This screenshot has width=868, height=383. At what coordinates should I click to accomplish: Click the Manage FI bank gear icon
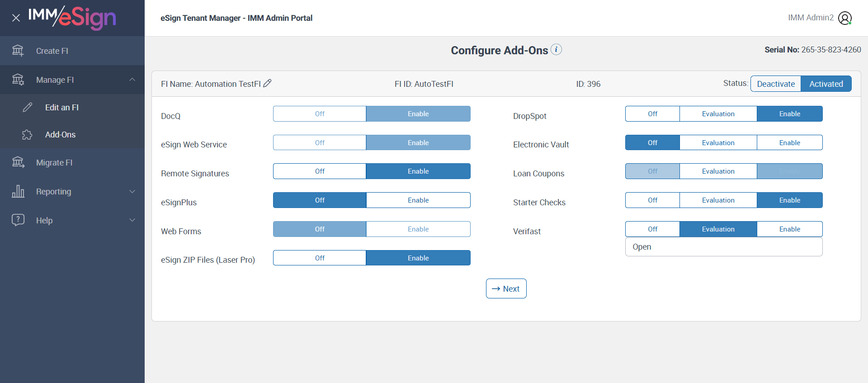(18, 80)
